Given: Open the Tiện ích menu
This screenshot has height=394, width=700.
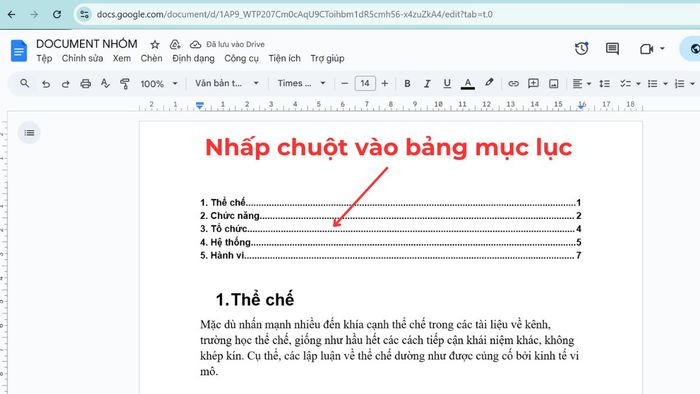Looking at the screenshot, I should click(284, 58).
